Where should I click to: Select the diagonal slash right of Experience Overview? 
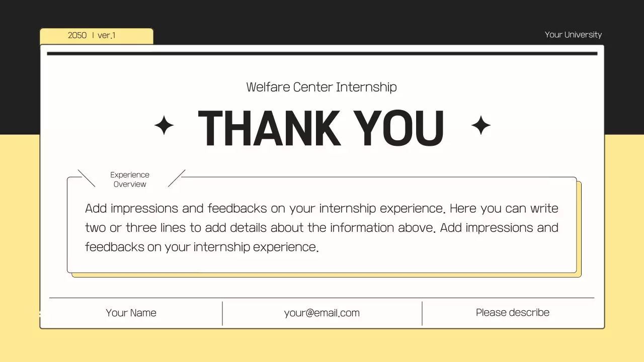pos(177,178)
